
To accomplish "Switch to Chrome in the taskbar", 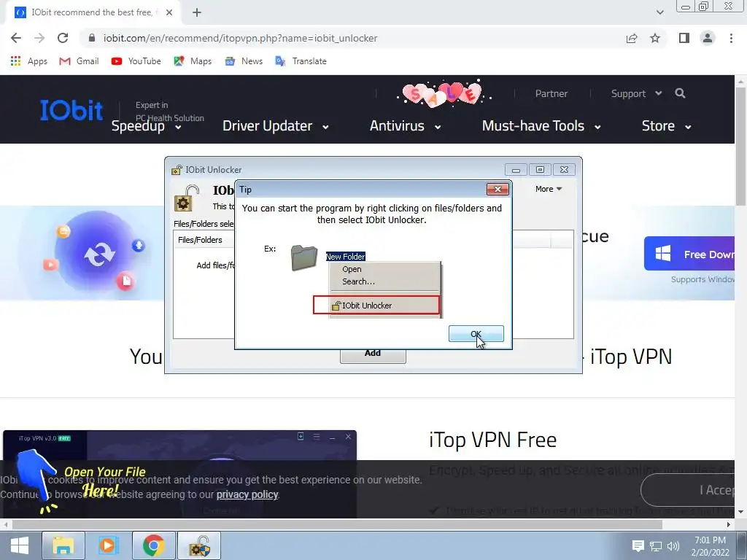I will pos(153,545).
